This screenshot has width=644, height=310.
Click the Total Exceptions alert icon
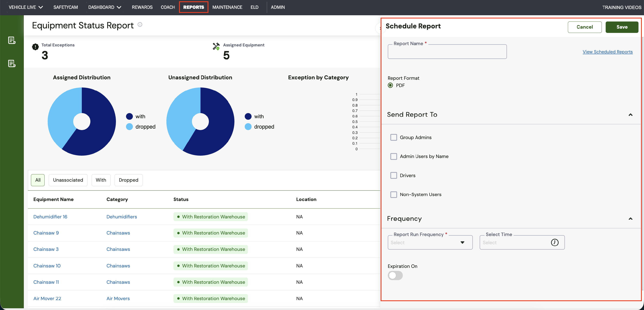pos(35,47)
